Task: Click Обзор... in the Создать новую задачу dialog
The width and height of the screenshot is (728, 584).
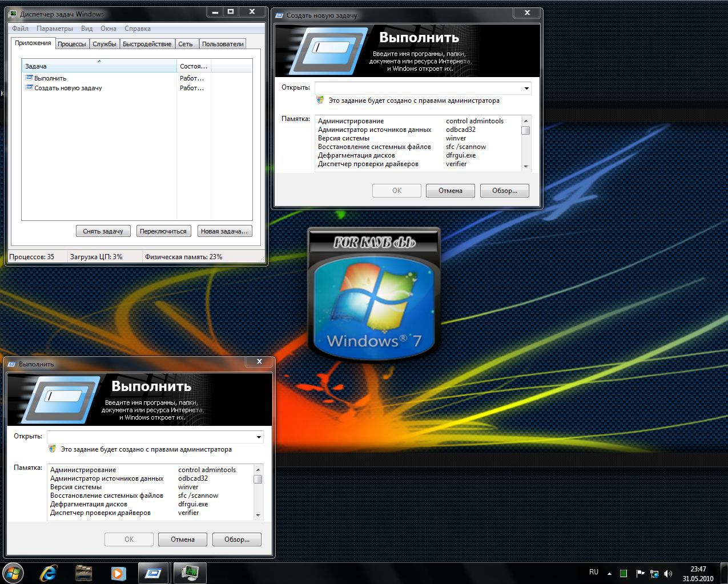Action: pyautogui.click(x=504, y=191)
